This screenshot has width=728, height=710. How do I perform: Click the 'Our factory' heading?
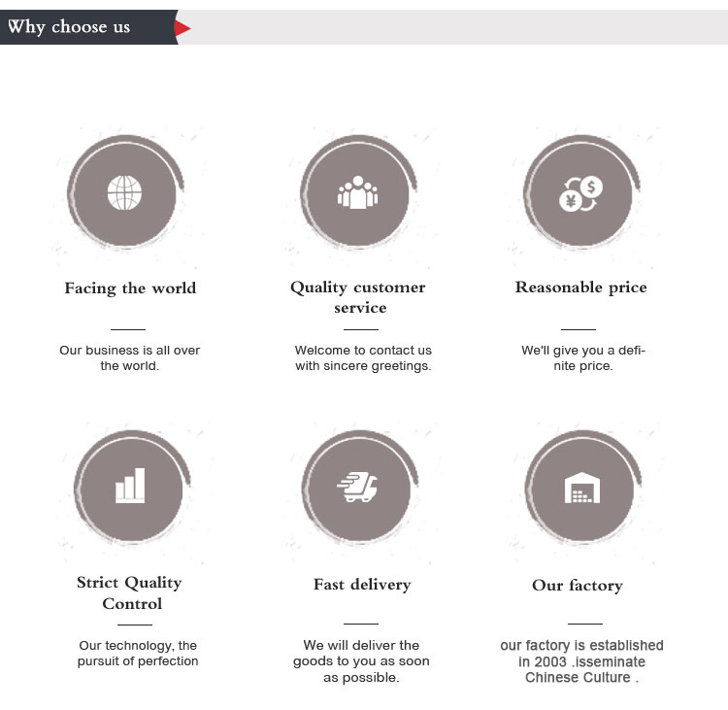pos(577,586)
